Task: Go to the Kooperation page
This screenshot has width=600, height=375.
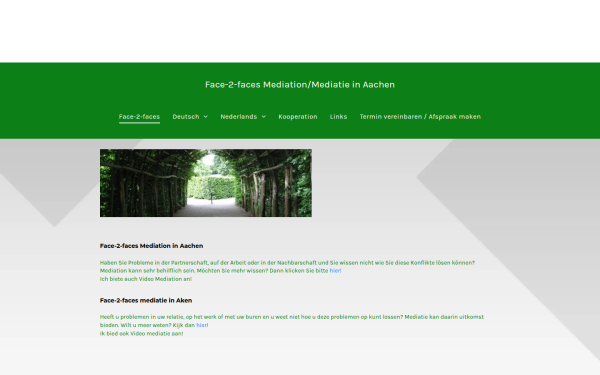Action: [x=298, y=117]
